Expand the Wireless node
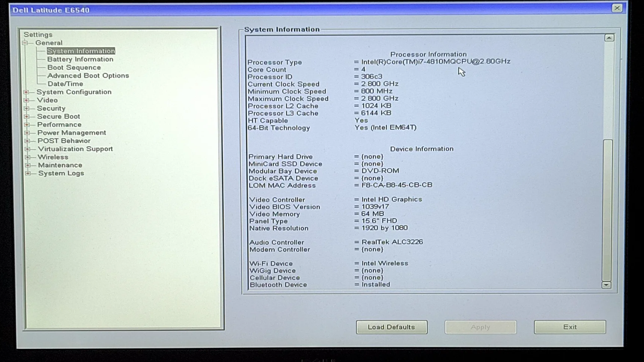Image resolution: width=644 pixels, height=362 pixels. [27, 157]
